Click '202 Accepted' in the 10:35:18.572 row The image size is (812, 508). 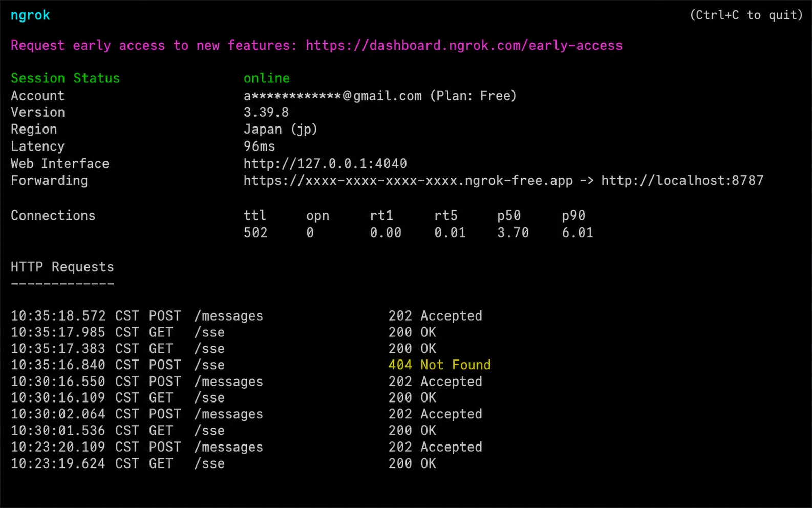click(x=435, y=316)
